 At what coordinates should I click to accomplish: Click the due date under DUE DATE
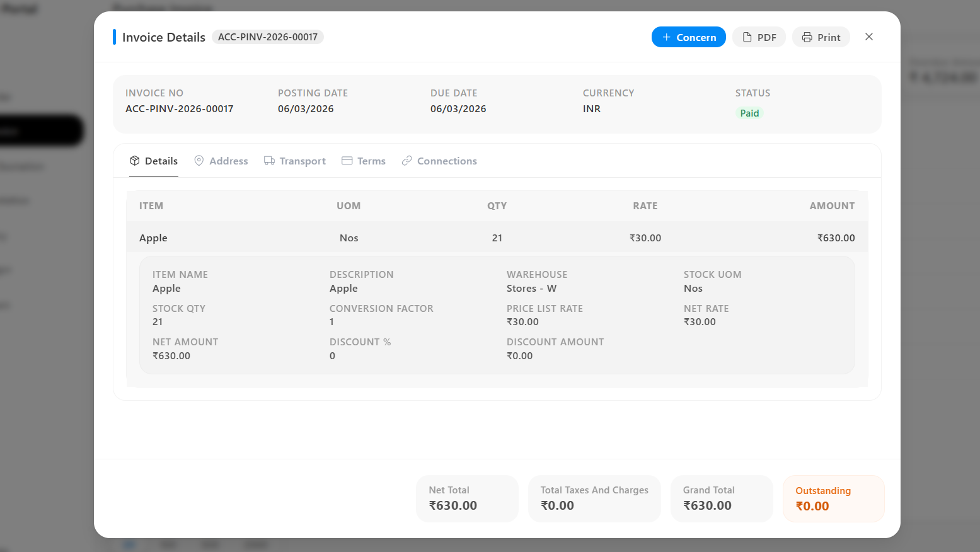[458, 108]
